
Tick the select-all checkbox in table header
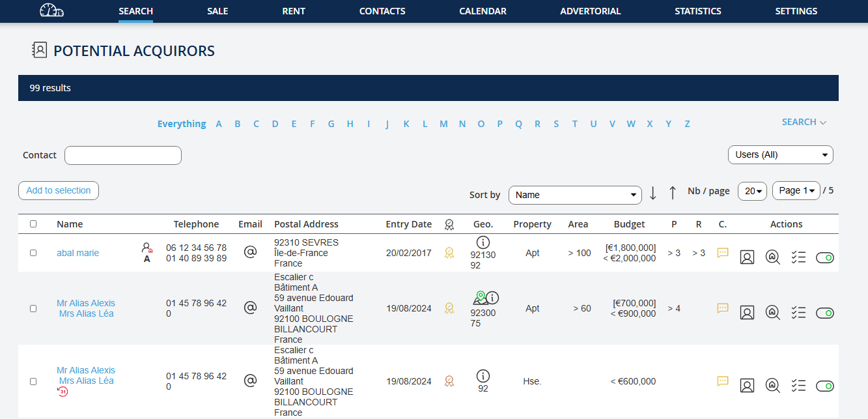coord(33,224)
